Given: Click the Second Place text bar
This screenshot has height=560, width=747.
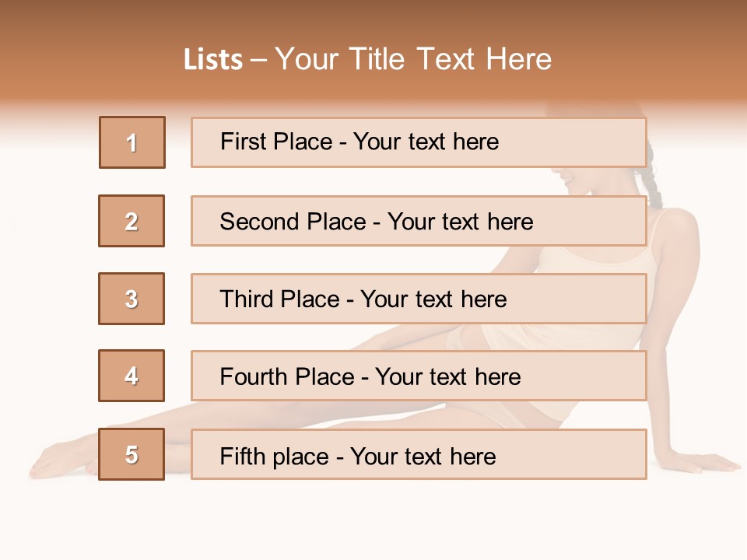Looking at the screenshot, I should (x=419, y=221).
